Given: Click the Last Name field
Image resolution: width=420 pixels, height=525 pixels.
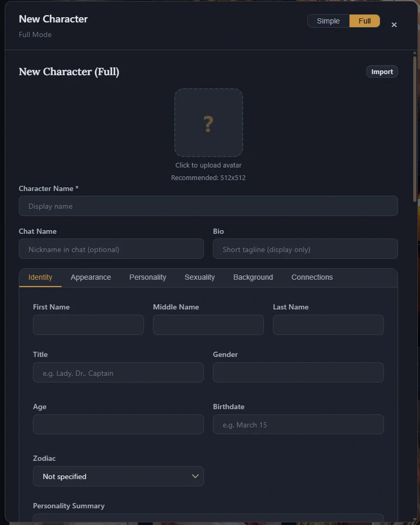Looking at the screenshot, I should (x=328, y=325).
